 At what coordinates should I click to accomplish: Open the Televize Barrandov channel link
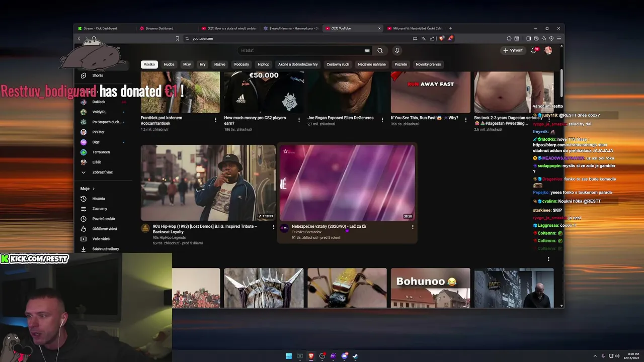(x=306, y=232)
